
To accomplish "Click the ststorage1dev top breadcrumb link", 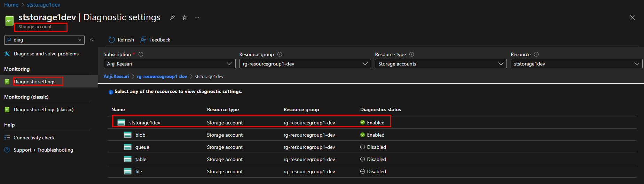I will coord(44,5).
